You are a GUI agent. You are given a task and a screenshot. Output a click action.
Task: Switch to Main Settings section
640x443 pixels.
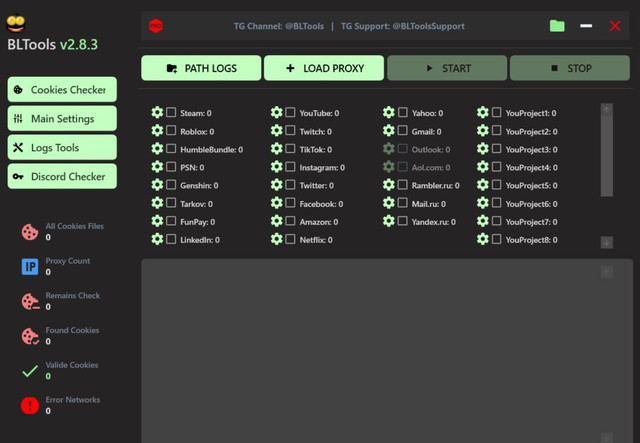tap(62, 119)
